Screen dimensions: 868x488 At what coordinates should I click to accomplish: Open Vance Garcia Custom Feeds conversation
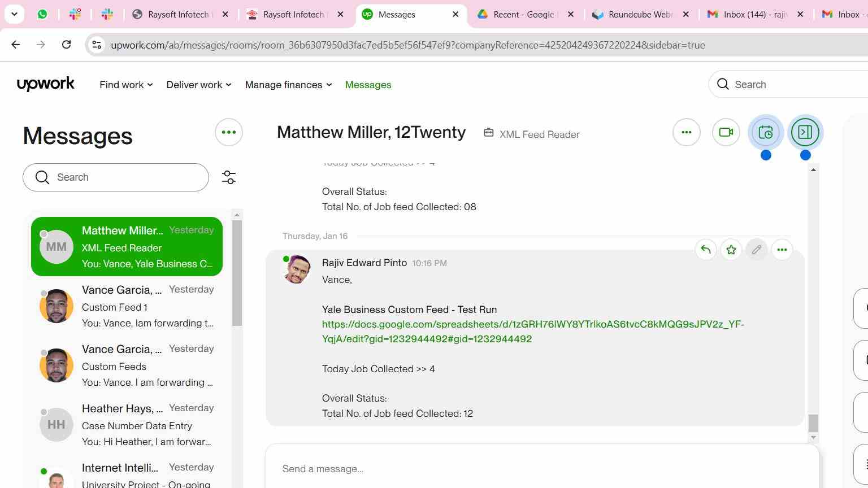click(127, 365)
